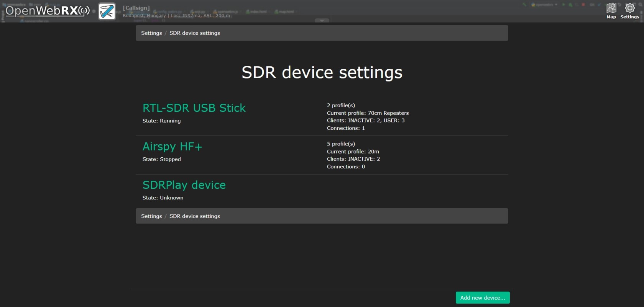The height and width of the screenshot is (307, 644).
Task: Open the Map view icon
Action: point(611,11)
